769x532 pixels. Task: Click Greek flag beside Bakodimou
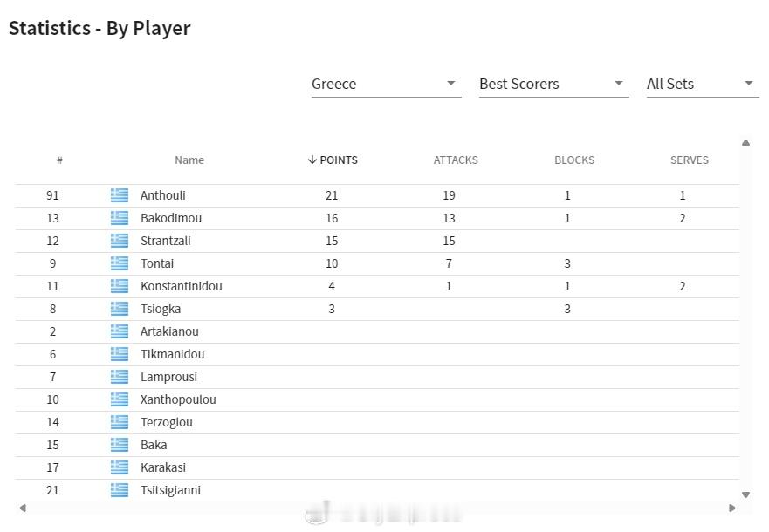(120, 218)
